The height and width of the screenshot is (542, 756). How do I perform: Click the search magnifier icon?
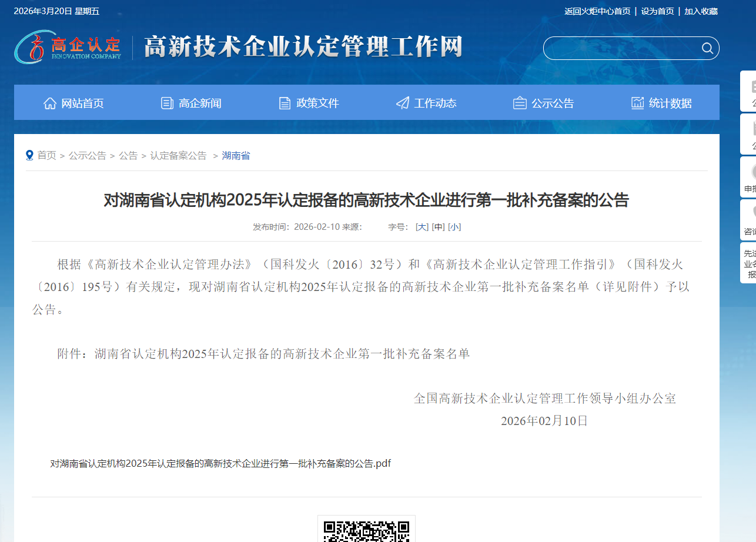[x=707, y=48]
